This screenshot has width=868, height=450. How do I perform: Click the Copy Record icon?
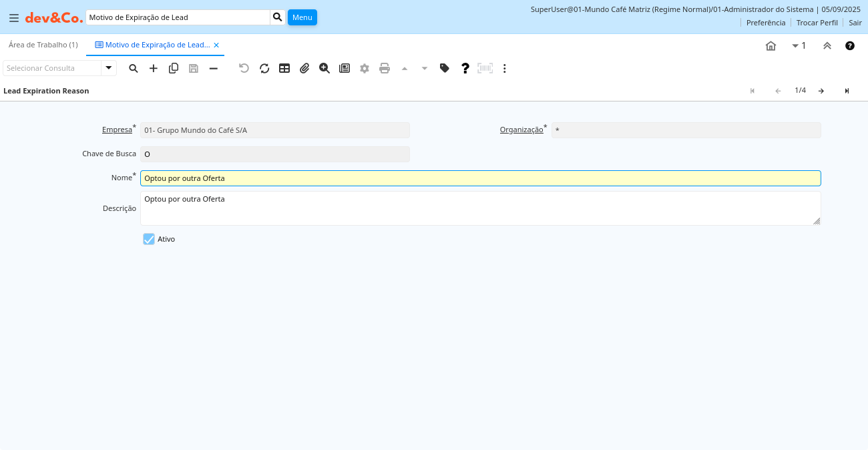click(x=174, y=68)
